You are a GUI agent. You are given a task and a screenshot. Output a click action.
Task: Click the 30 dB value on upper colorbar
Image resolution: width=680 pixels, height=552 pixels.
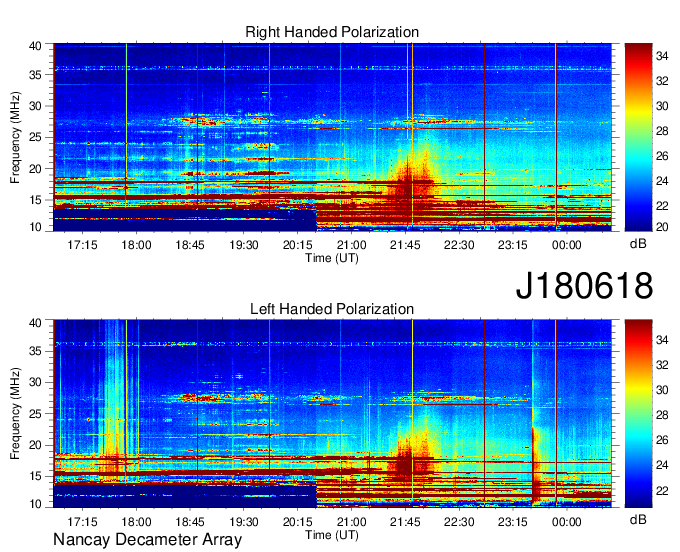point(662,106)
